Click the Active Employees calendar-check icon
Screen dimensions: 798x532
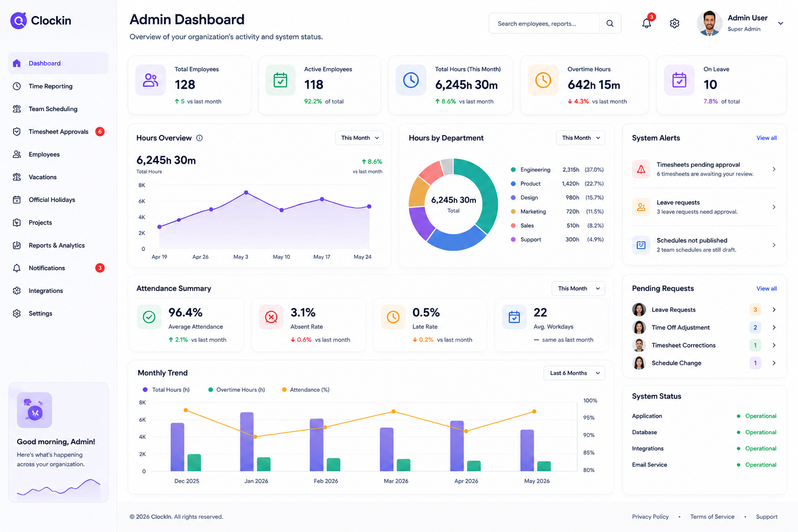point(281,80)
